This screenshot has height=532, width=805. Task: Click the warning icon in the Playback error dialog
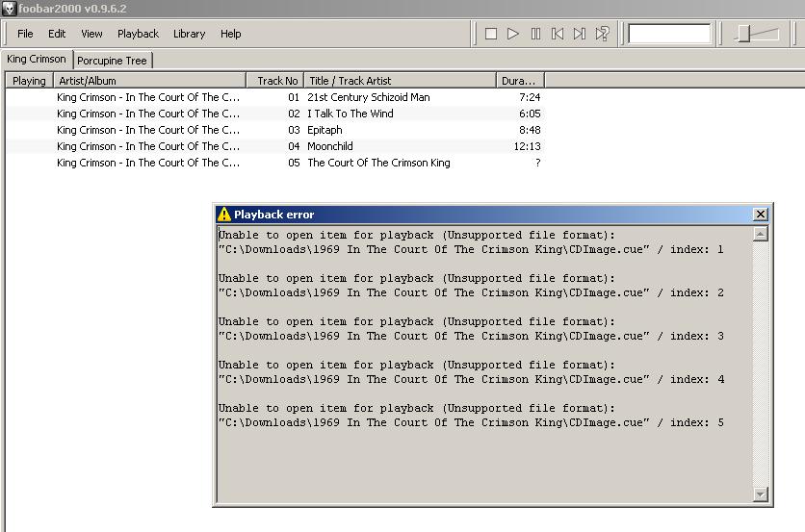point(223,214)
